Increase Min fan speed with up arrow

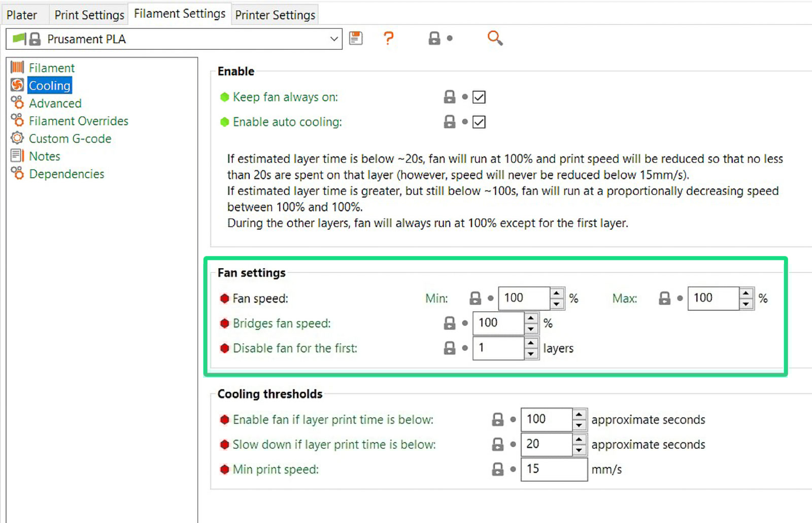click(557, 293)
